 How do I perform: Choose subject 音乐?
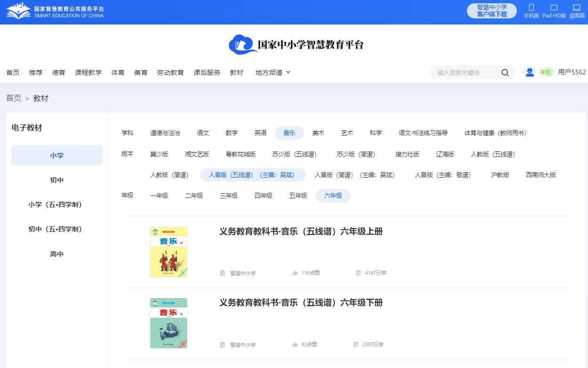coord(289,133)
